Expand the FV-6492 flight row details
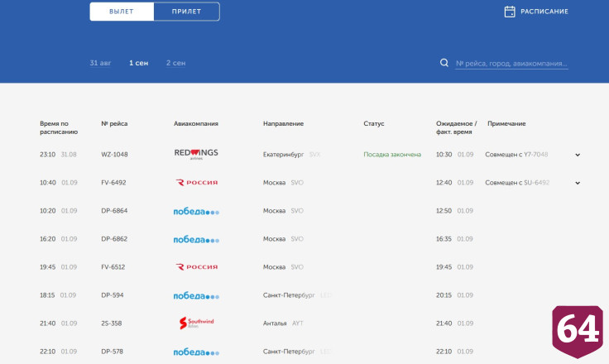Viewport: 609px width, 364px height. [x=578, y=183]
